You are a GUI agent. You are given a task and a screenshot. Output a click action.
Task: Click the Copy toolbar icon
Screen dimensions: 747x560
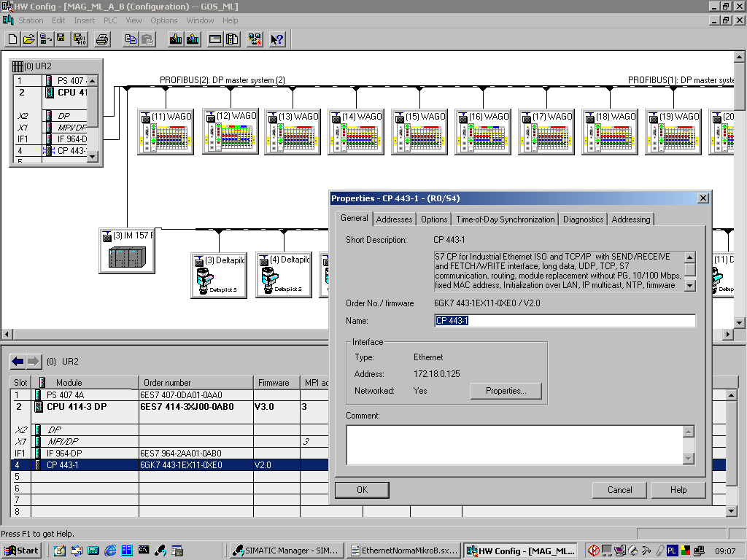(130, 39)
